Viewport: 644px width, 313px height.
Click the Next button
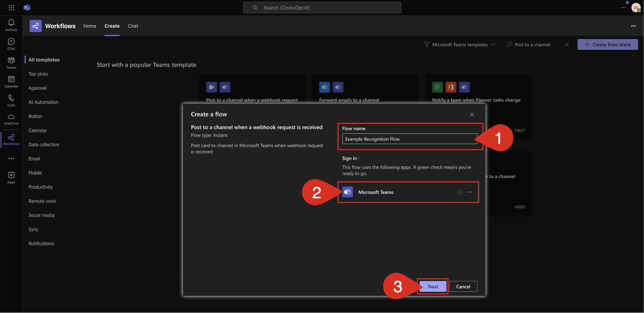click(433, 287)
